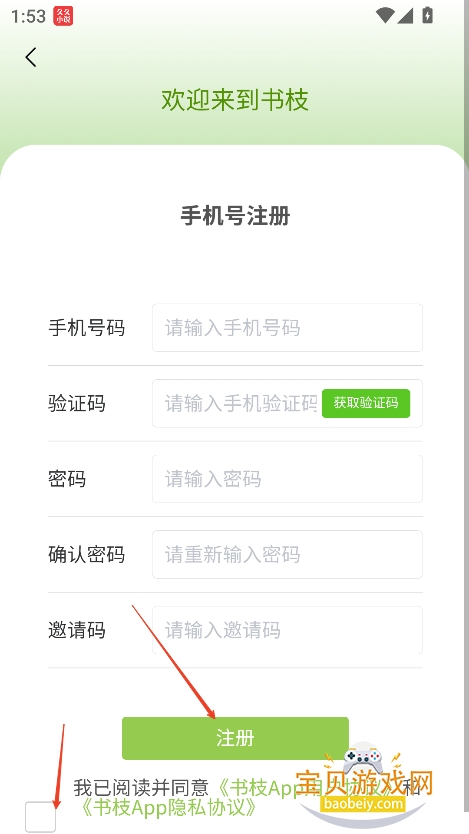Tap the Wi-Fi status icon

(x=384, y=15)
